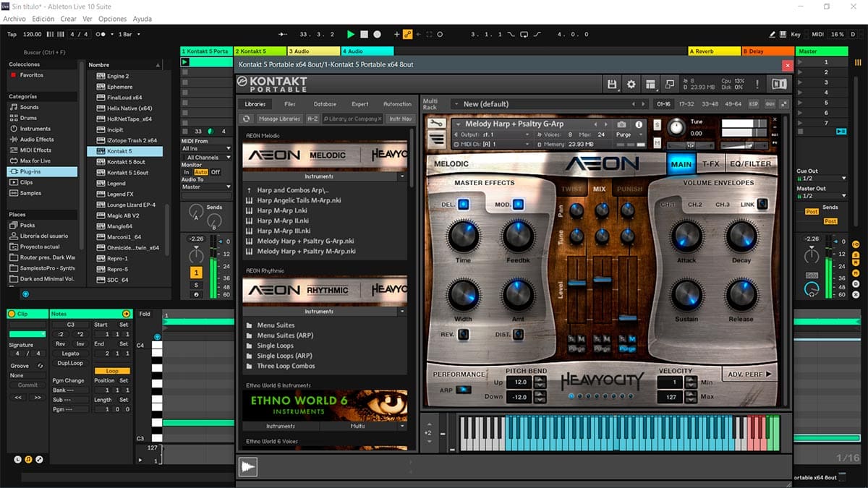The width and height of the screenshot is (868, 488).
Task: Click the Legato button in Notes
Action: (x=71, y=354)
